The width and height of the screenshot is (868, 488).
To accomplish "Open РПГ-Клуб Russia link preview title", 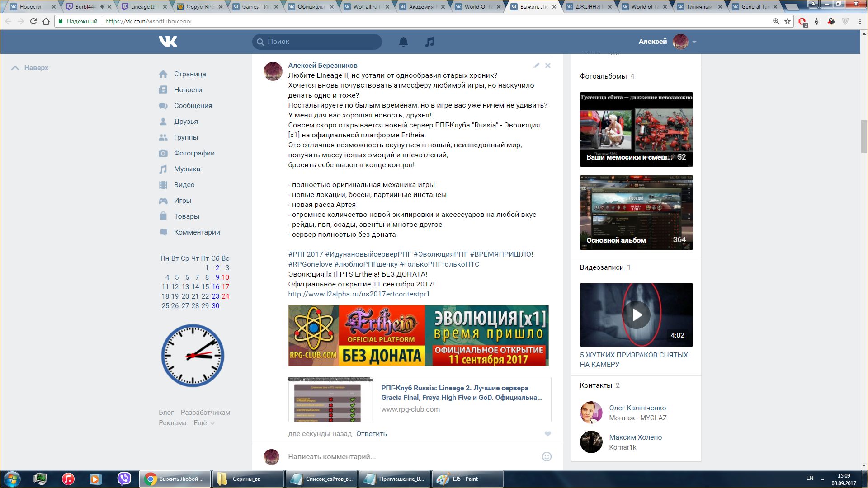I will point(462,393).
